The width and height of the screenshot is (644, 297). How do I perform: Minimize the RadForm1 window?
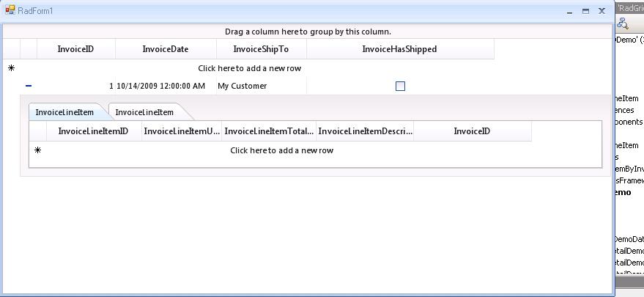pyautogui.click(x=570, y=12)
